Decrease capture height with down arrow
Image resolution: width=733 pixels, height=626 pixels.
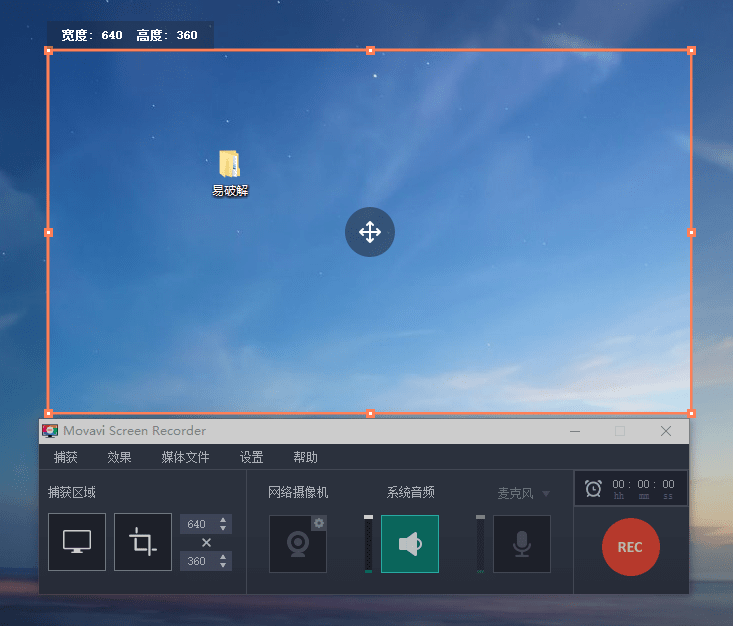tap(223, 566)
